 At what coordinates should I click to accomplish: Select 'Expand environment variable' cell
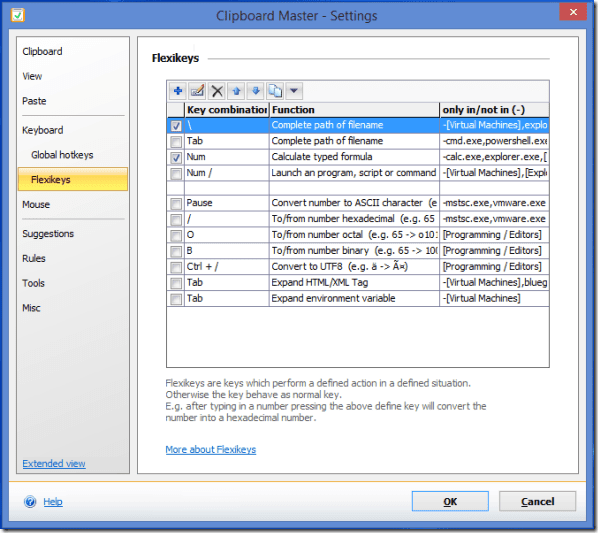click(354, 299)
